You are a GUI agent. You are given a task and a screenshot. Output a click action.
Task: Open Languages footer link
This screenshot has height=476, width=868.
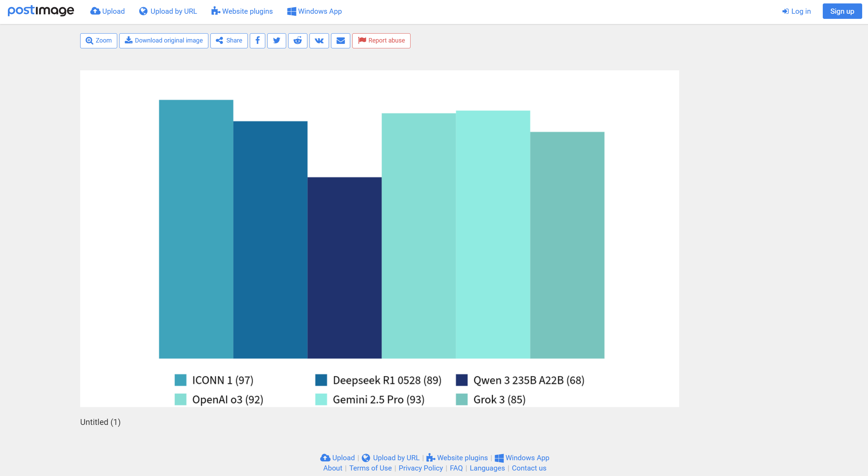(x=487, y=468)
